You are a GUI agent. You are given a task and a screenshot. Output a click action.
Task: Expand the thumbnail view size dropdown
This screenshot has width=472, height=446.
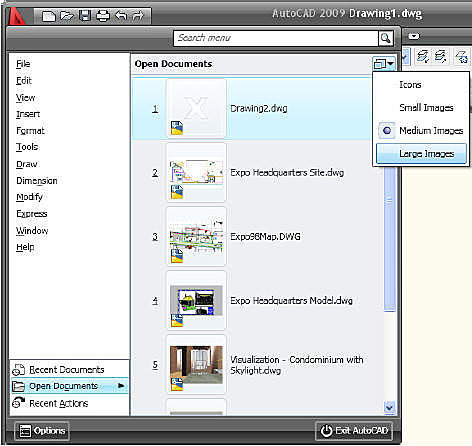(384, 64)
